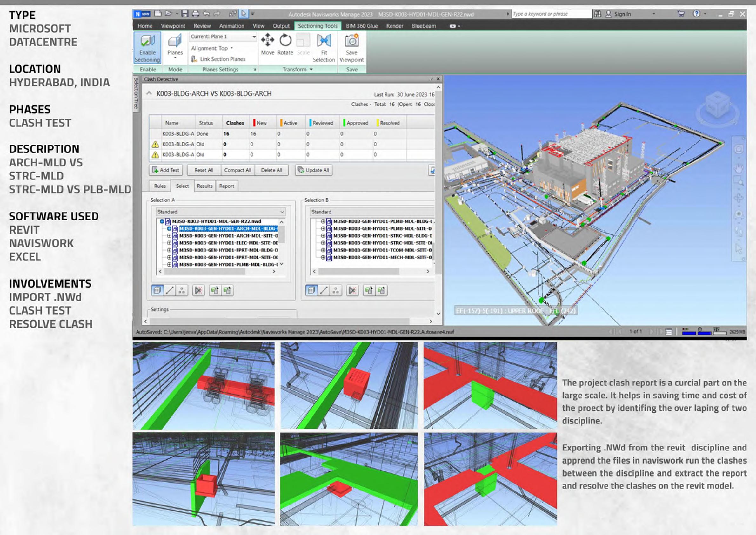The height and width of the screenshot is (535, 756).
Task: Click the save icon in quick access toolbar
Action: (185, 14)
